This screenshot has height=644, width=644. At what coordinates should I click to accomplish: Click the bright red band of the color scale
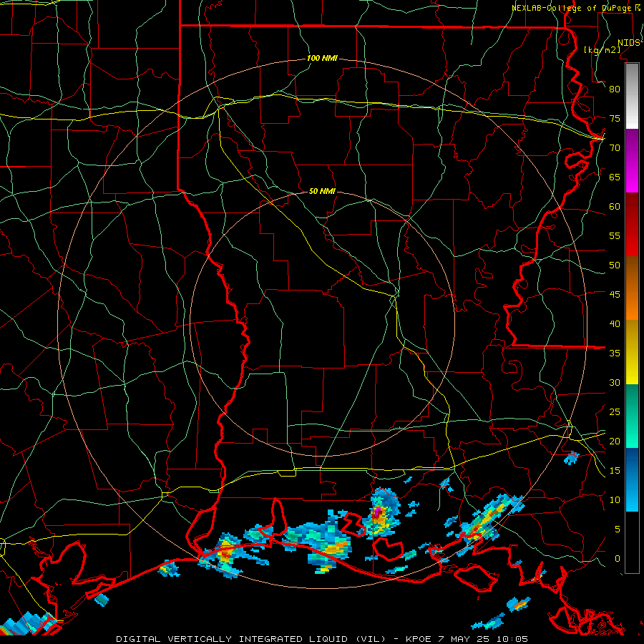pos(632,224)
